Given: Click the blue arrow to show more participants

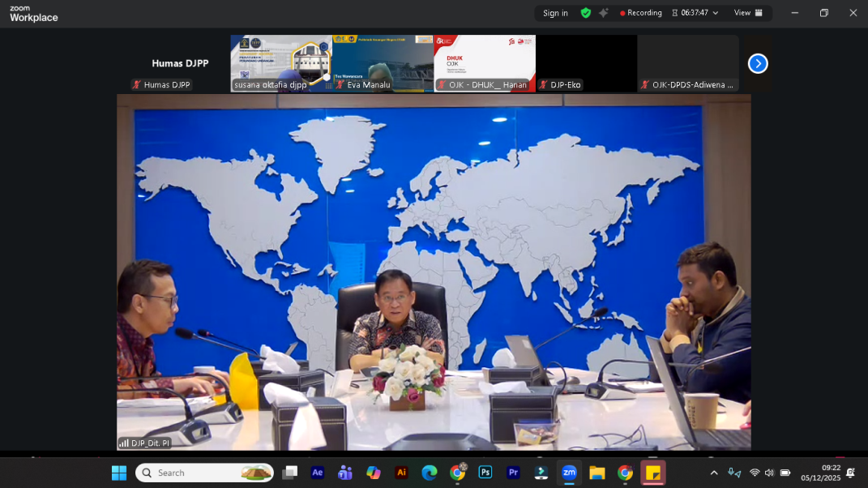Looking at the screenshot, I should 757,62.
